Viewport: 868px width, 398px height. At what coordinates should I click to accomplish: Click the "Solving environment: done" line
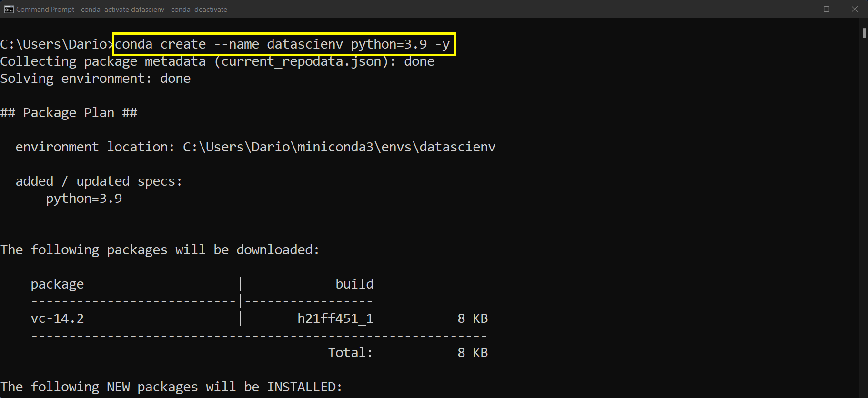pyautogui.click(x=95, y=79)
